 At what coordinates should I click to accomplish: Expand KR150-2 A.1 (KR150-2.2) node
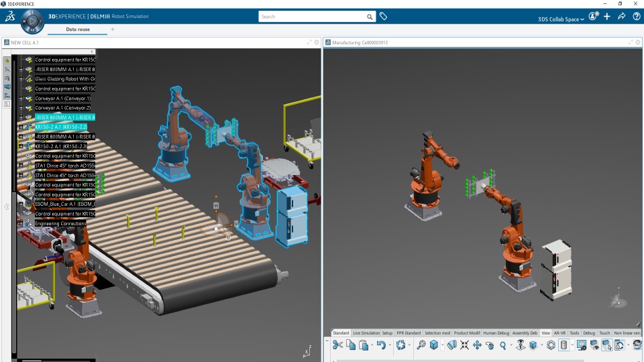[21, 127]
